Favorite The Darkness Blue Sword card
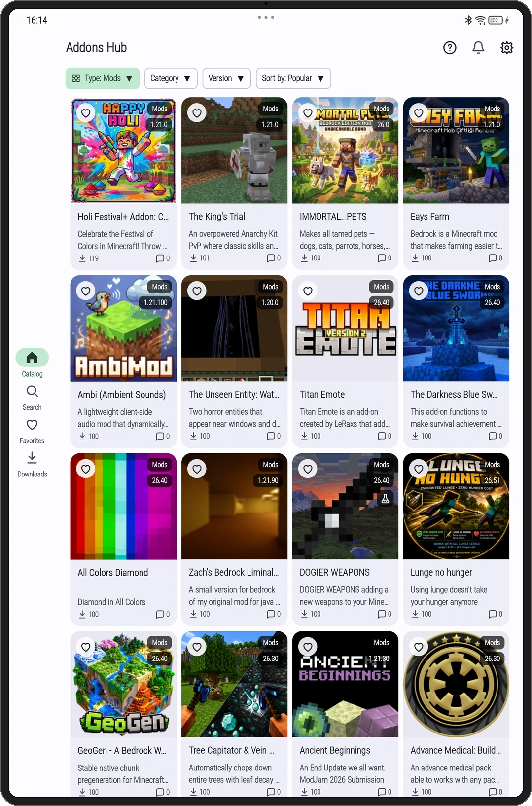 click(419, 291)
